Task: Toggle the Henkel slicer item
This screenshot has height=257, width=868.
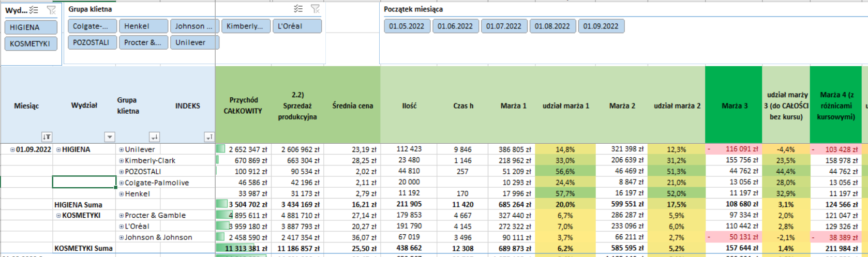Action: pyautogui.click(x=143, y=26)
